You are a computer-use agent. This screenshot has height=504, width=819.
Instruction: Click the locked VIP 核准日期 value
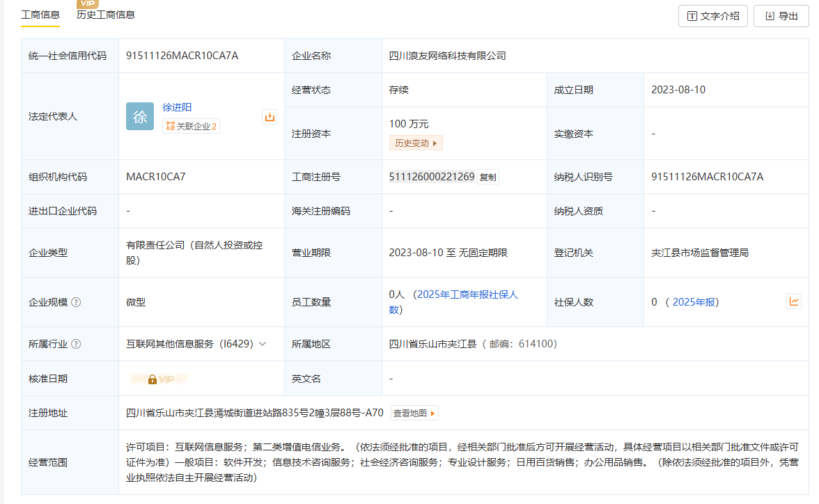click(x=159, y=379)
